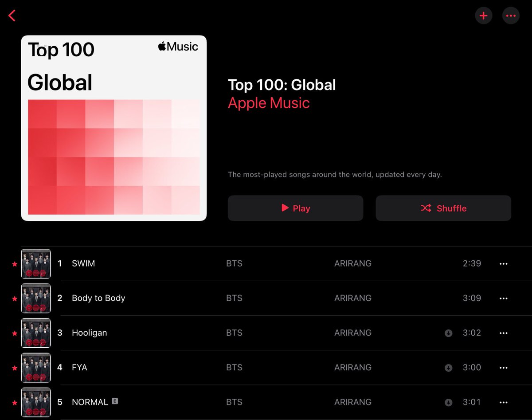Play the song titled FYA
This screenshot has height=420, width=532.
click(x=79, y=367)
